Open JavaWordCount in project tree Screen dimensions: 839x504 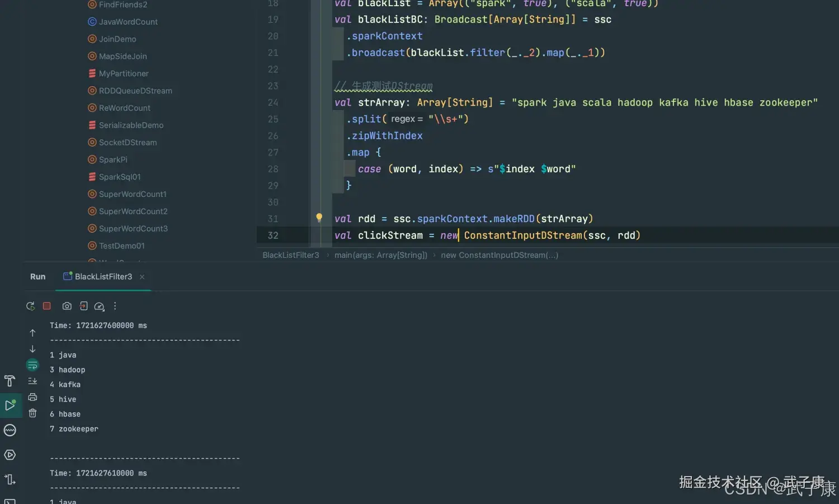[128, 22]
